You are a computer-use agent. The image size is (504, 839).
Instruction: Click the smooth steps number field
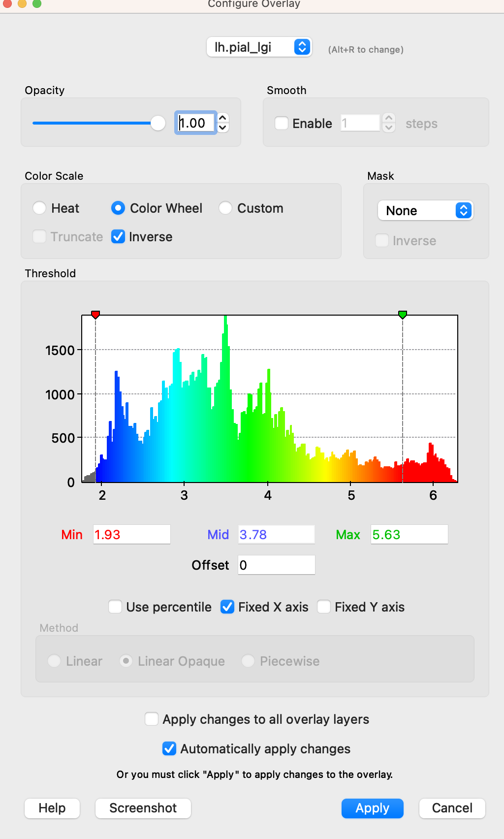pyautogui.click(x=360, y=123)
